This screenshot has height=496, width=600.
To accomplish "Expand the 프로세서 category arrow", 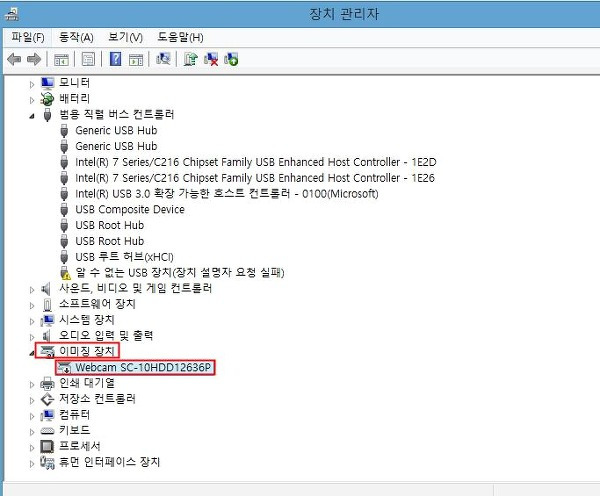I will (x=32, y=448).
